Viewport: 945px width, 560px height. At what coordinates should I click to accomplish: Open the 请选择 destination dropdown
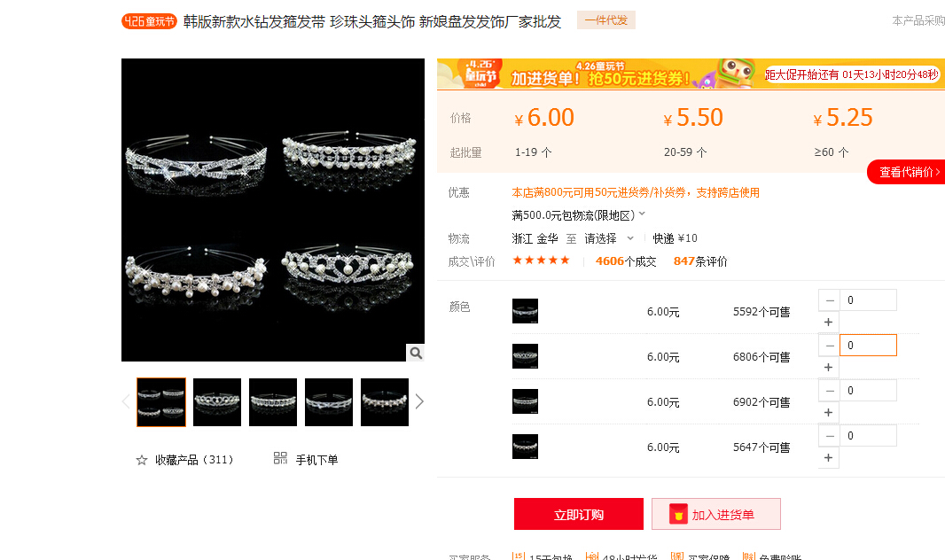pyautogui.click(x=609, y=238)
